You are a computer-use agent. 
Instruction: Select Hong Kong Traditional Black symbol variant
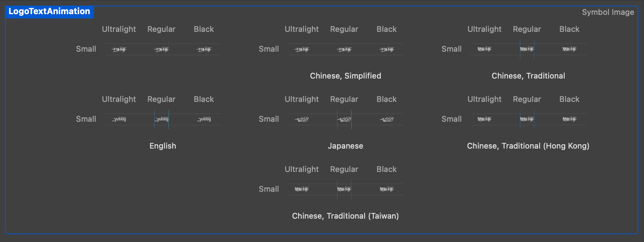(570, 119)
